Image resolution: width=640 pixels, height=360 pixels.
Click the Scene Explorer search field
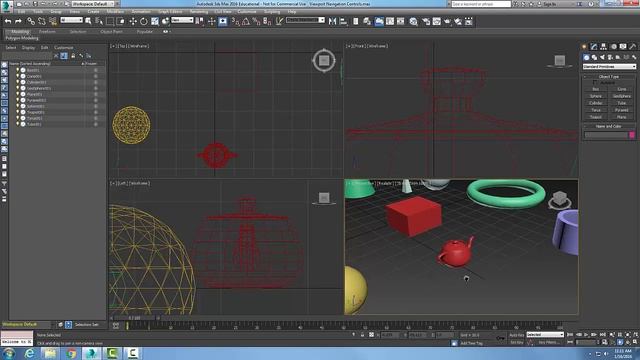[x=27, y=56]
